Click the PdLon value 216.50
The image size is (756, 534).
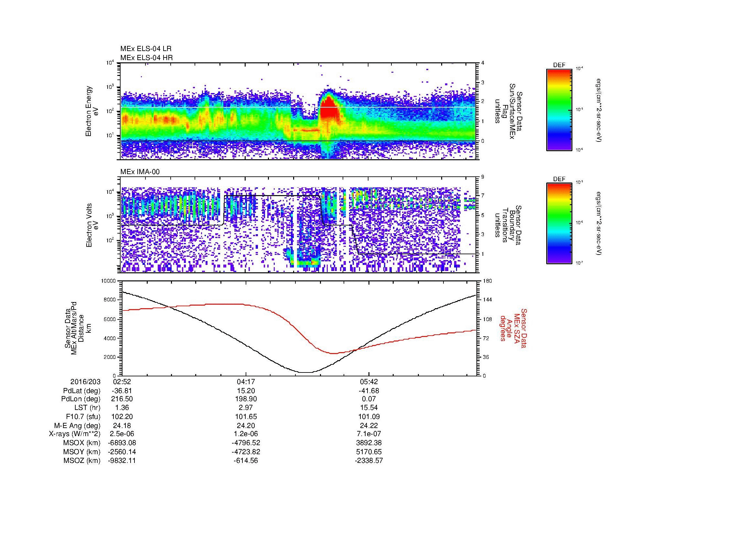[x=122, y=399]
